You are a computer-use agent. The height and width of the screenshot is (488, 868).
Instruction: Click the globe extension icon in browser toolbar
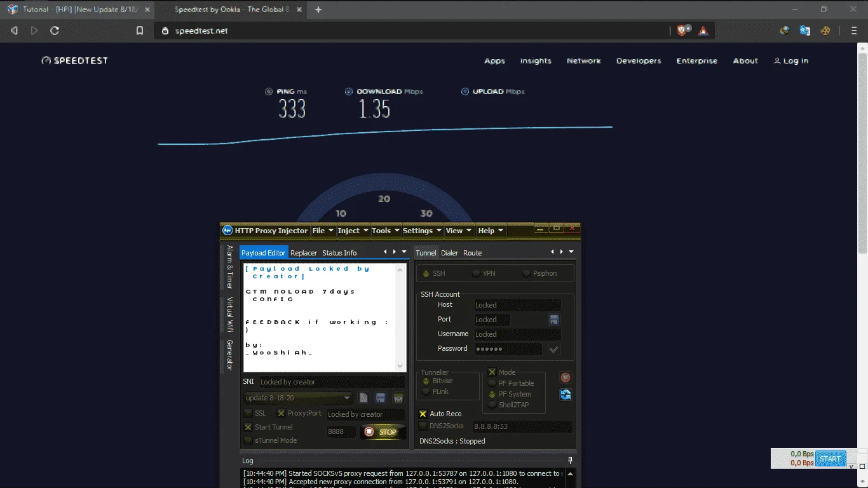pos(785,30)
